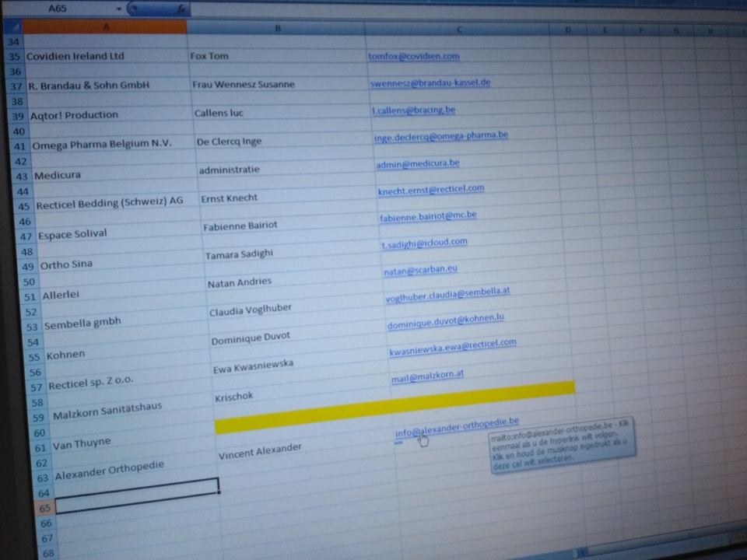Select cell 'Kohnen'
Screen dimensions: 747x560
(65, 355)
